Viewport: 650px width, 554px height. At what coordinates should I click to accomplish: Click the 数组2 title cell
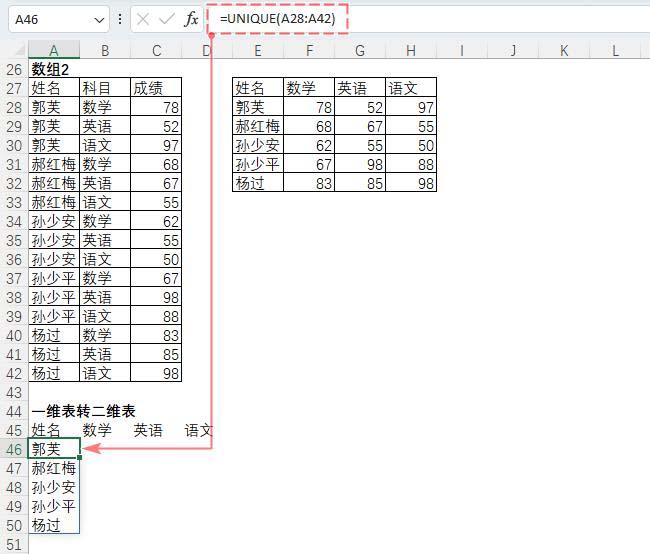tap(54, 70)
